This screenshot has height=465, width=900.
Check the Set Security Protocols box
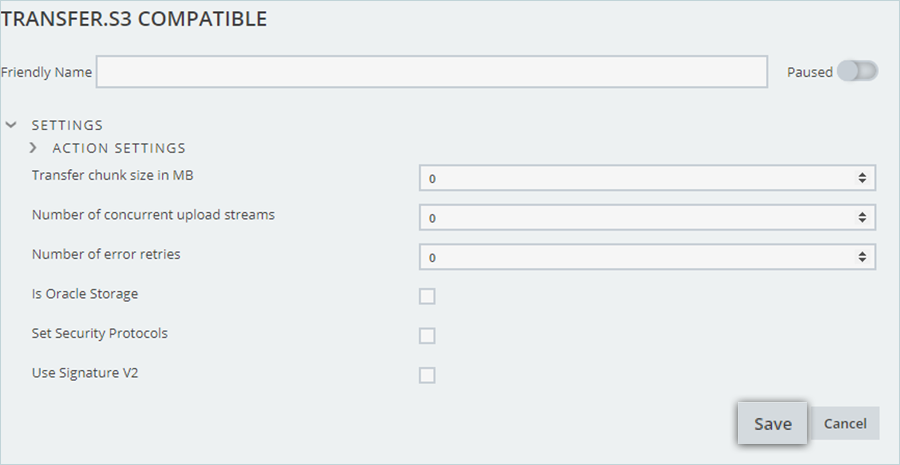pyautogui.click(x=427, y=336)
